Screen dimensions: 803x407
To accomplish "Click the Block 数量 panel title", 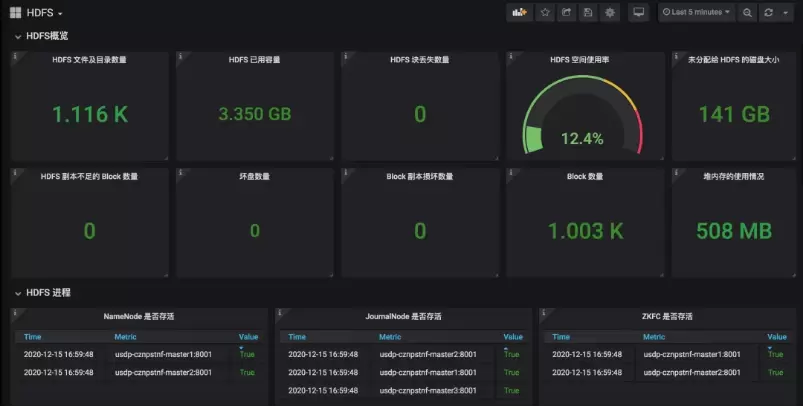I will pyautogui.click(x=584, y=176).
